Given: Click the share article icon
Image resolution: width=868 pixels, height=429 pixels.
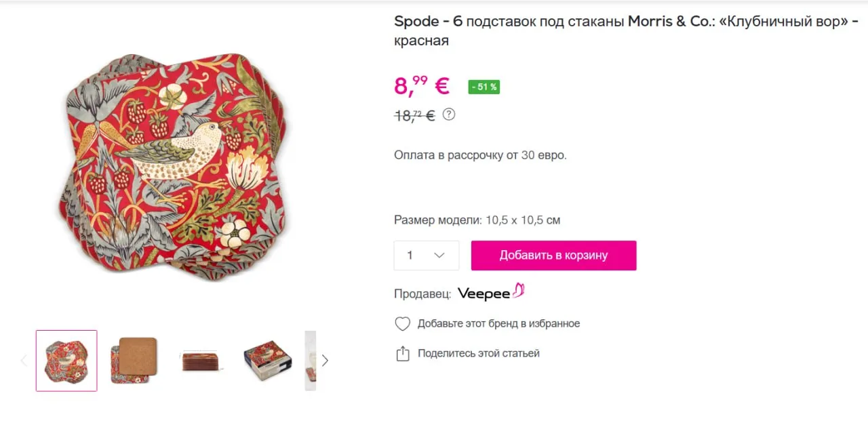Looking at the screenshot, I should (403, 353).
